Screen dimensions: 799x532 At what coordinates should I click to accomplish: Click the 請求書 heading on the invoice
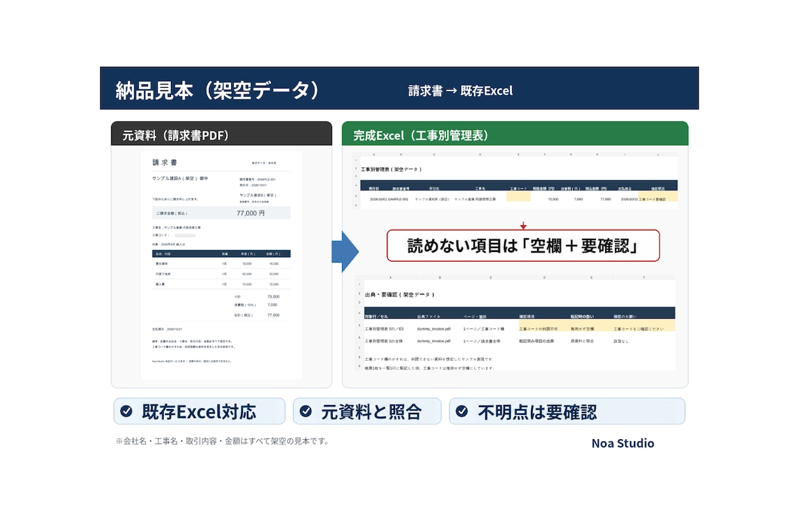164,162
